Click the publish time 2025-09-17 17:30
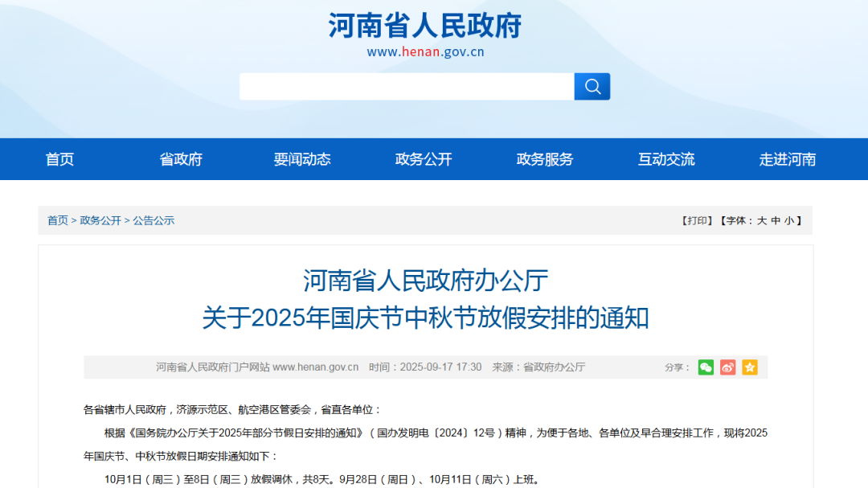 (x=440, y=367)
